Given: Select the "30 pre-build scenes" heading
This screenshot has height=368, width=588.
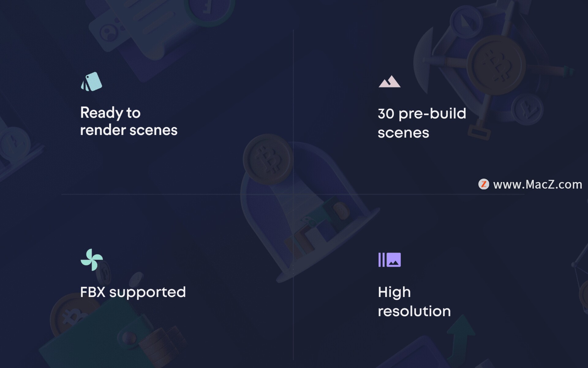Looking at the screenshot, I should click(422, 123).
